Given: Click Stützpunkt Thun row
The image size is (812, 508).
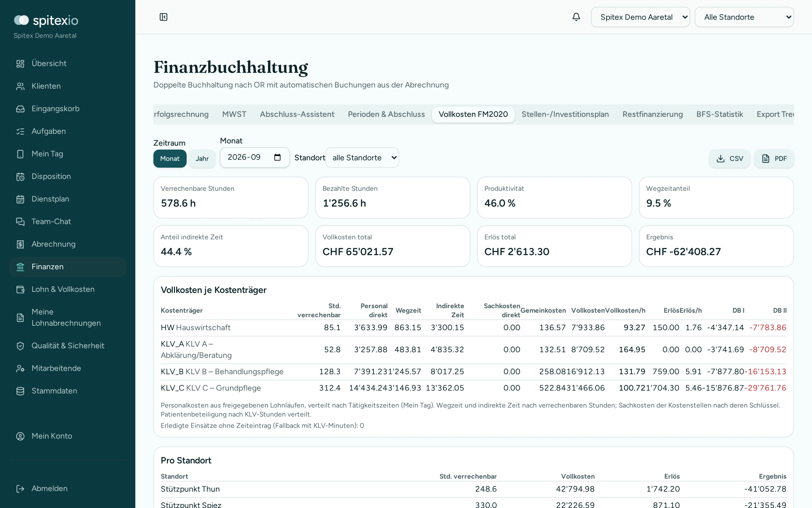Looking at the screenshot, I should pyautogui.click(x=473, y=489).
